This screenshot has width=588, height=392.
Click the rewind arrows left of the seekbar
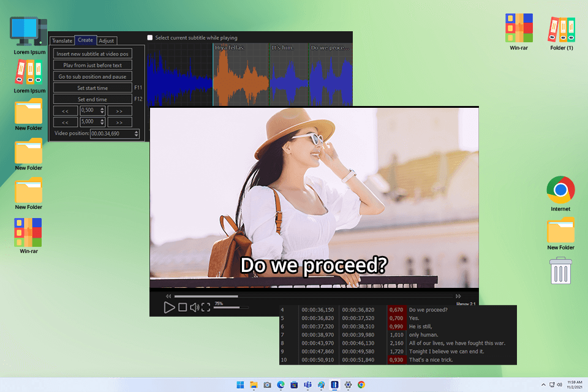point(168,296)
